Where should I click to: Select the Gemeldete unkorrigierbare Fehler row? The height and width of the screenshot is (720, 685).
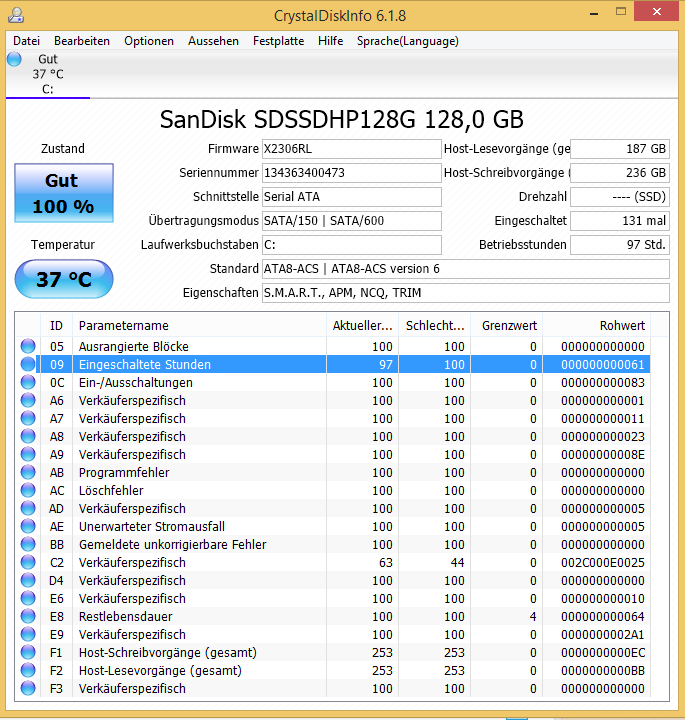pos(334,544)
